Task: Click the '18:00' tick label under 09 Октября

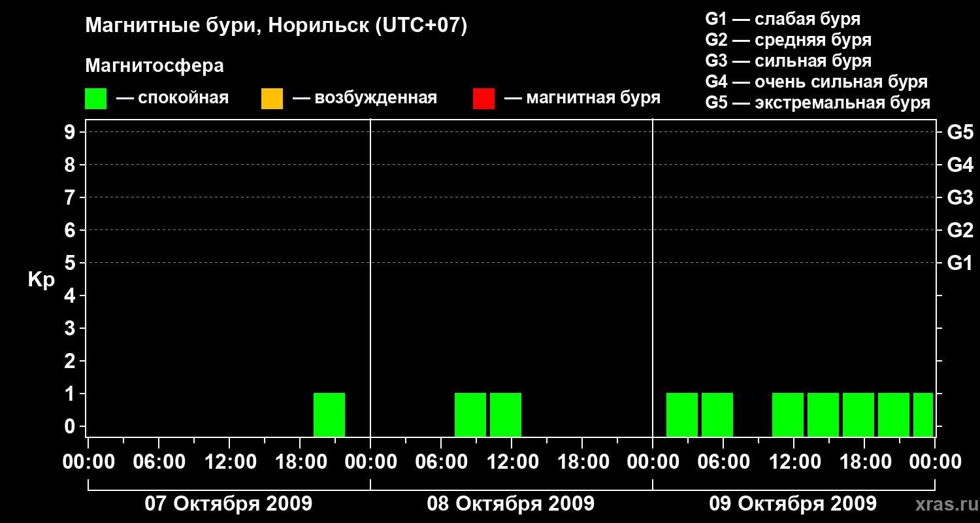Action: pyautogui.click(x=864, y=462)
